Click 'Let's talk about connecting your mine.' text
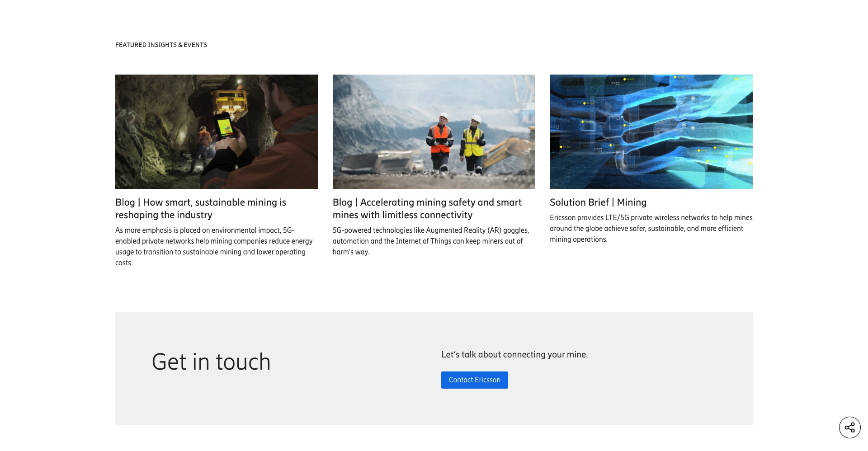This screenshot has height=451, width=868. pyautogui.click(x=514, y=355)
